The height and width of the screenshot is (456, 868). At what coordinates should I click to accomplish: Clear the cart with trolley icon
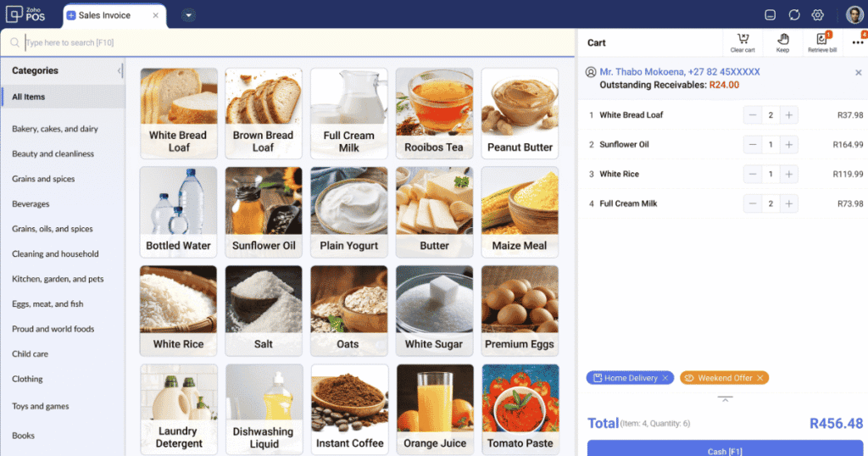743,42
